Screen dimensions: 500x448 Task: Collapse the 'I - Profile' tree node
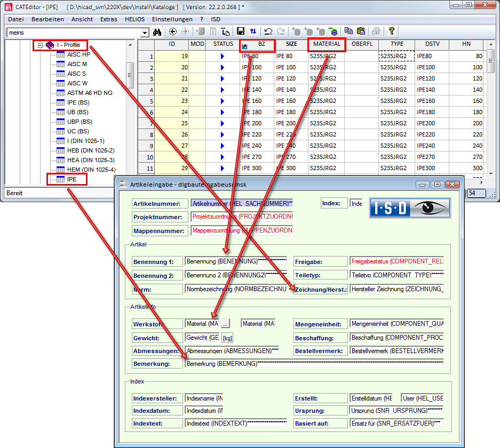pos(40,45)
